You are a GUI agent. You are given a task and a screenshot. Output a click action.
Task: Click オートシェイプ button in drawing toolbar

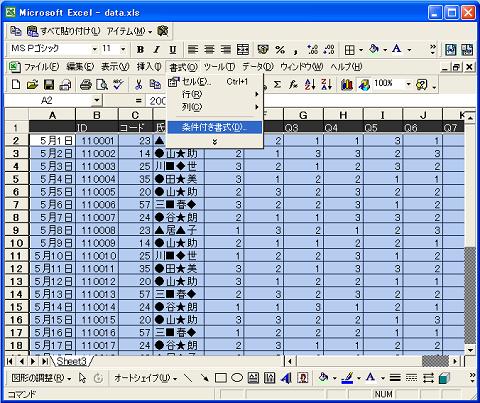click(x=145, y=378)
